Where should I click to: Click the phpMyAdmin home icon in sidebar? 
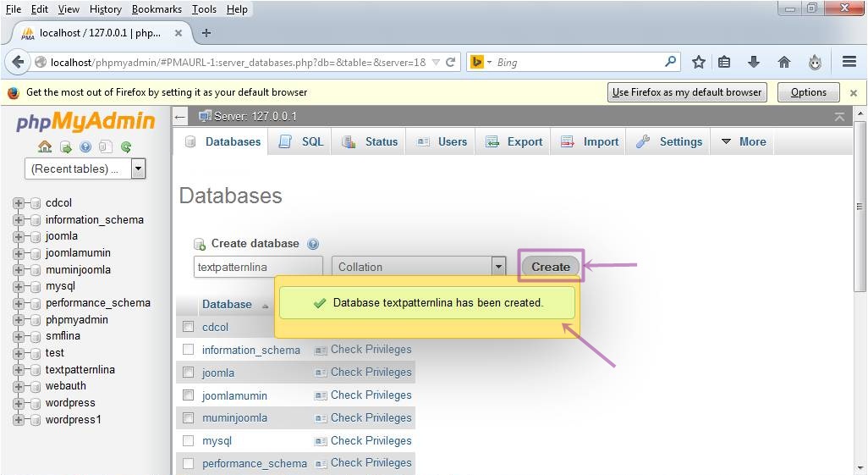pyautogui.click(x=45, y=146)
